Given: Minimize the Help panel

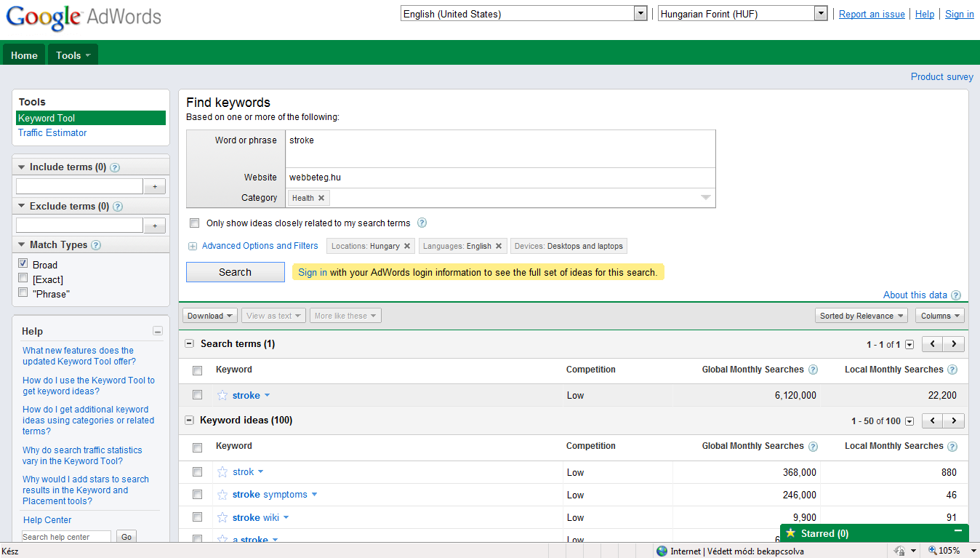Looking at the screenshot, I should 158,331.
